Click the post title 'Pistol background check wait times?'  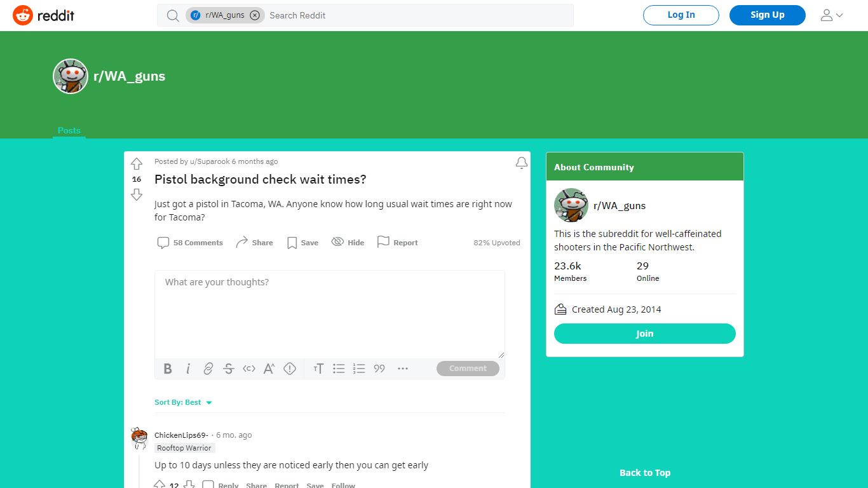[261, 180]
